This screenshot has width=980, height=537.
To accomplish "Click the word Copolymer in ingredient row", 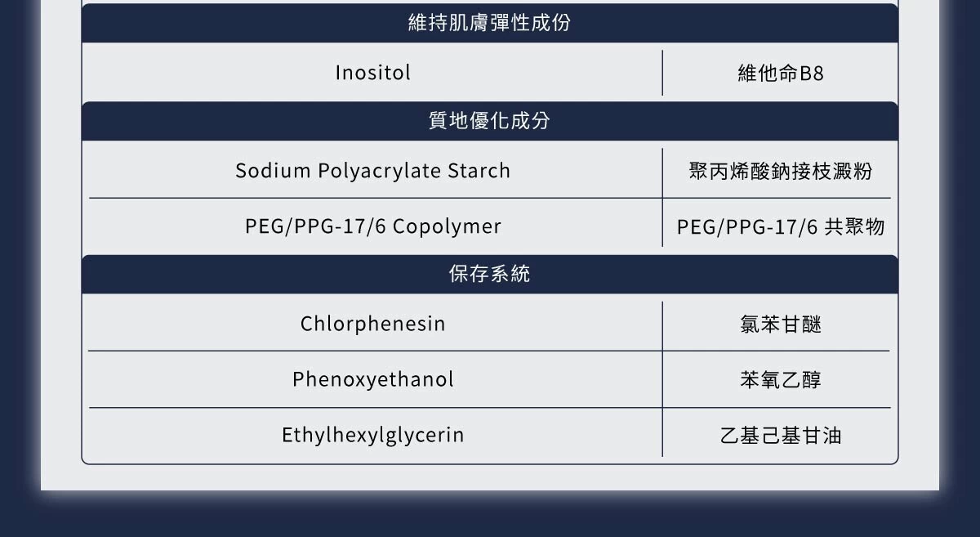I will [447, 226].
